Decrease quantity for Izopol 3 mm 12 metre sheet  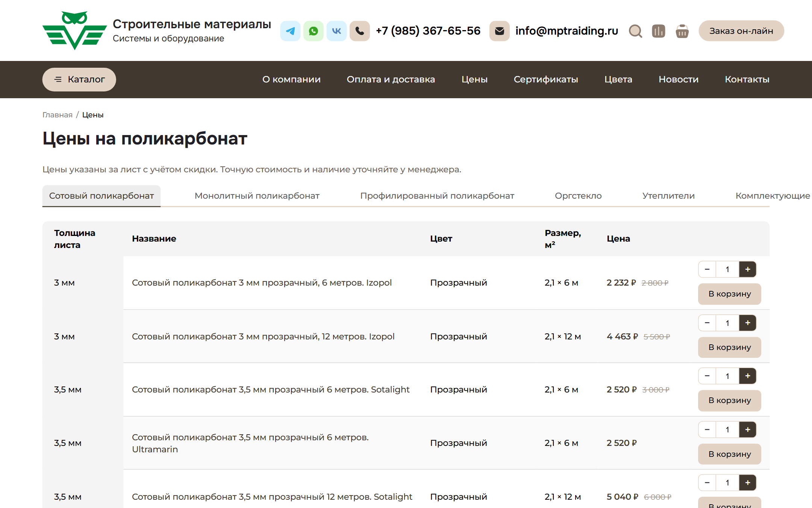[x=707, y=323]
